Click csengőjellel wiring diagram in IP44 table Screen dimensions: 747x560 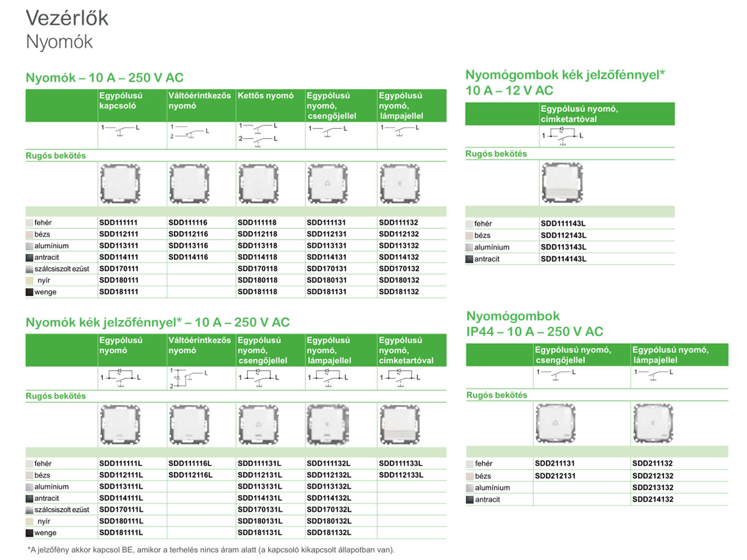click(557, 375)
